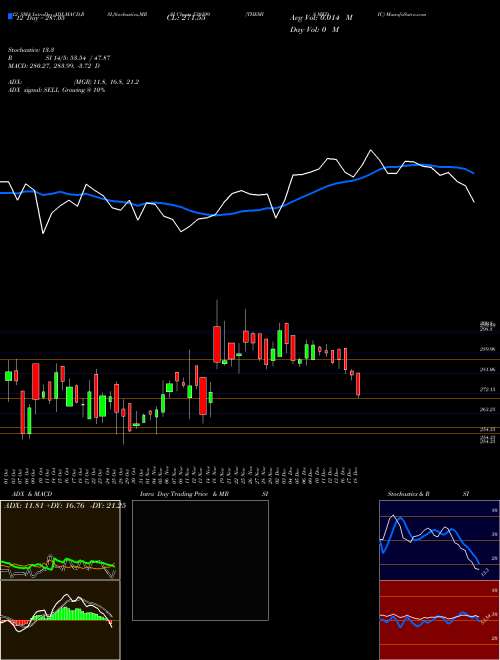Click the tall red candle with highest wick
The height and width of the screenshot is (660, 500).
click(x=217, y=344)
